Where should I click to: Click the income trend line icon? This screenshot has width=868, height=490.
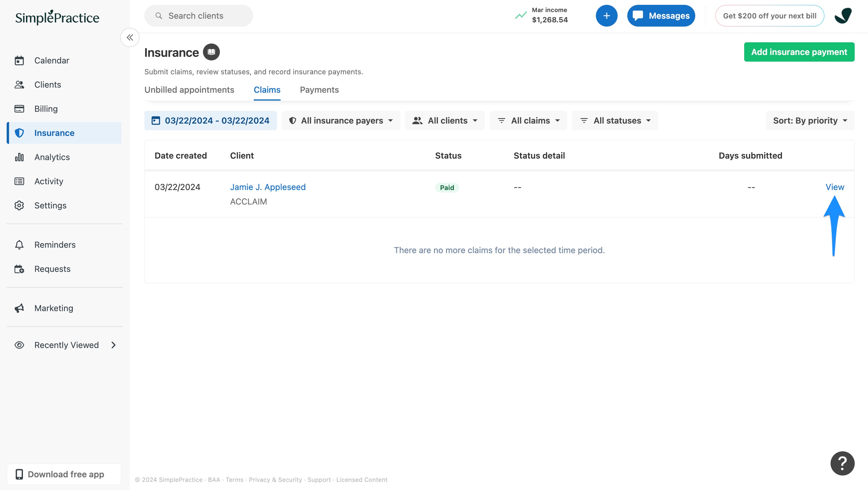point(521,15)
